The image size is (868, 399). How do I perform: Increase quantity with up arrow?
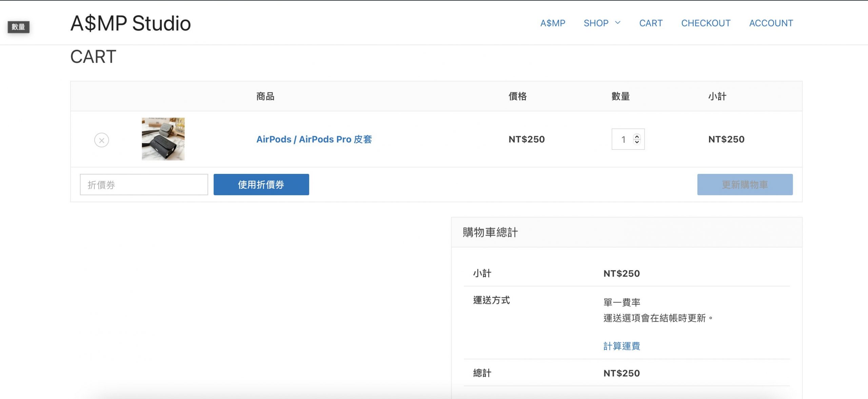[x=637, y=137]
